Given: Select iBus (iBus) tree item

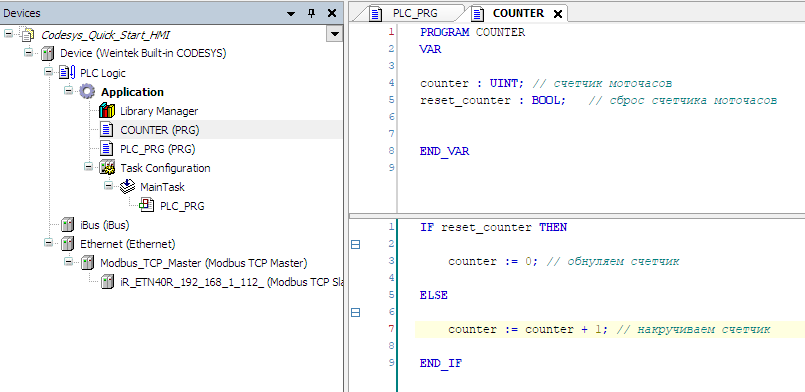Looking at the screenshot, I should click(x=105, y=225).
